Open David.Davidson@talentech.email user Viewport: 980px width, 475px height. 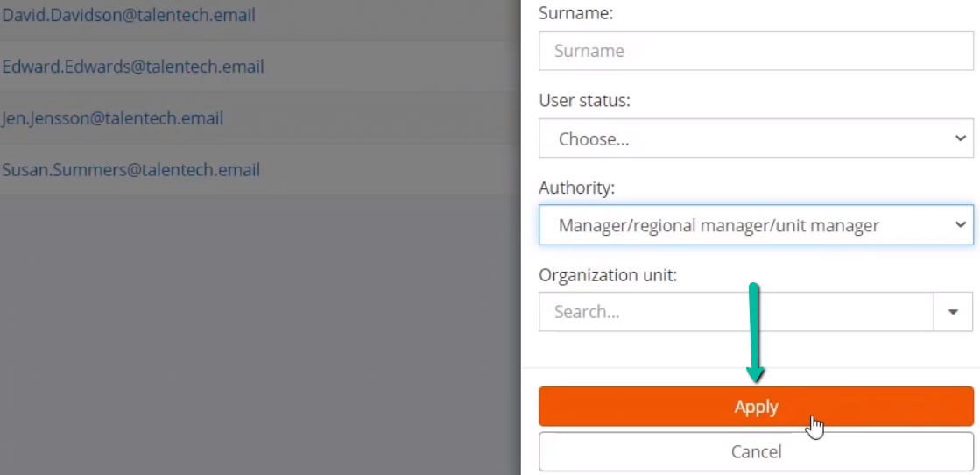click(128, 14)
